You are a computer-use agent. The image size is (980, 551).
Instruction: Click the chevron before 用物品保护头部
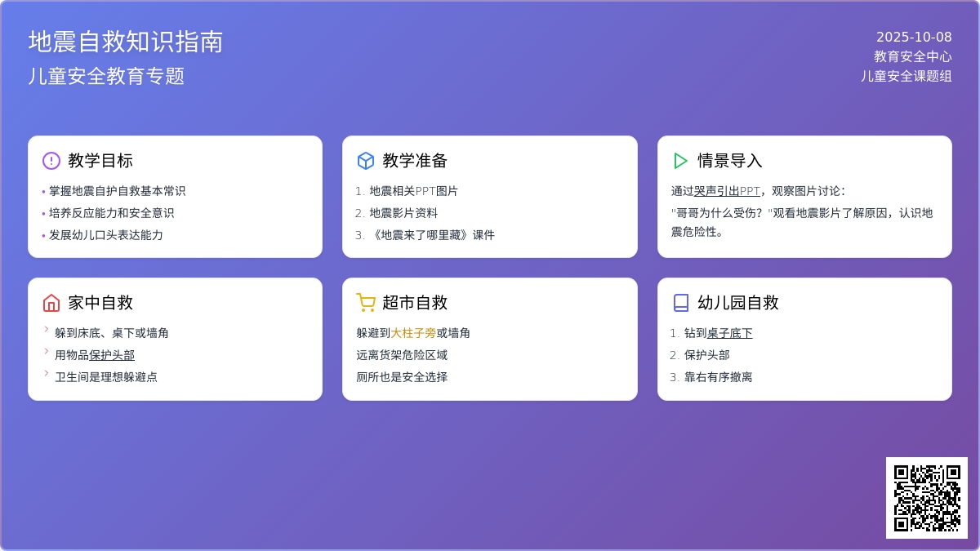click(x=47, y=352)
